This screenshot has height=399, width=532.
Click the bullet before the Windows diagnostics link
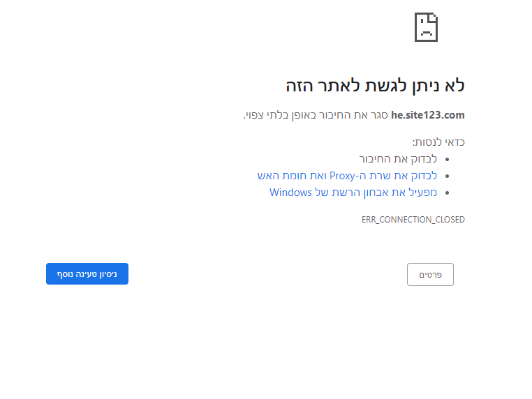click(447, 193)
